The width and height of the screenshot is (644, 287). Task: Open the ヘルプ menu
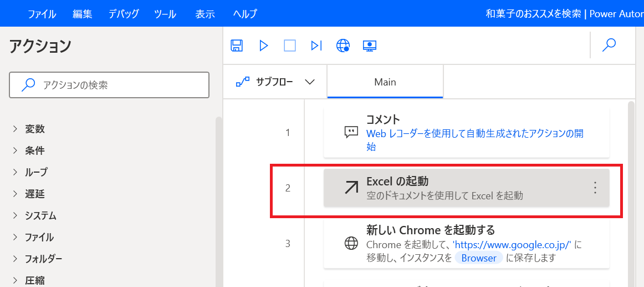click(x=245, y=14)
